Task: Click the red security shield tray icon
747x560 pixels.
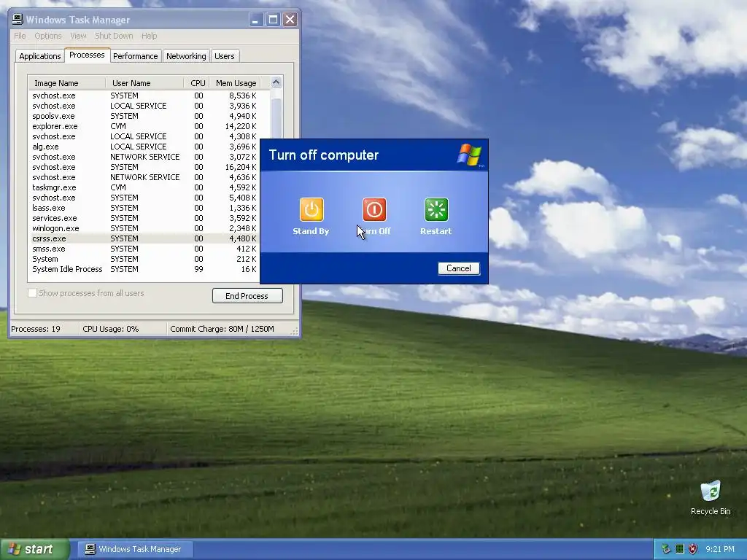Action: click(693, 549)
